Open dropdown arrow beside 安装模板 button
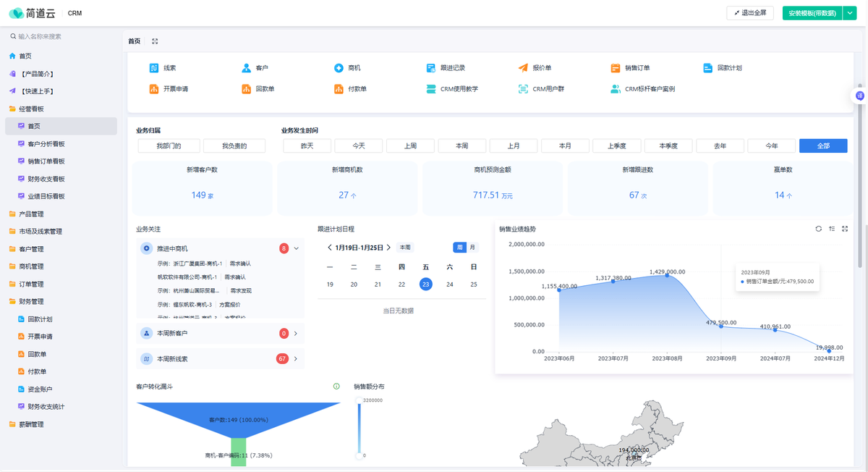Image resolution: width=868 pixels, height=472 pixels. (850, 13)
